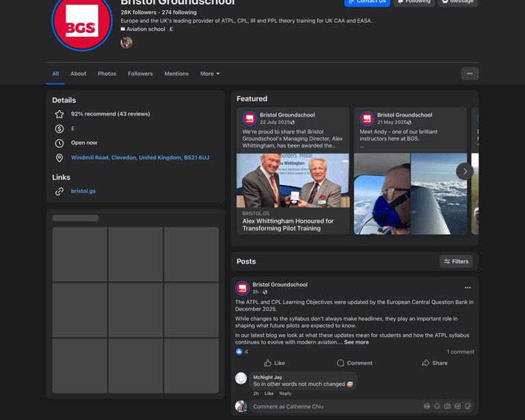Open the 274 following list

point(179,12)
